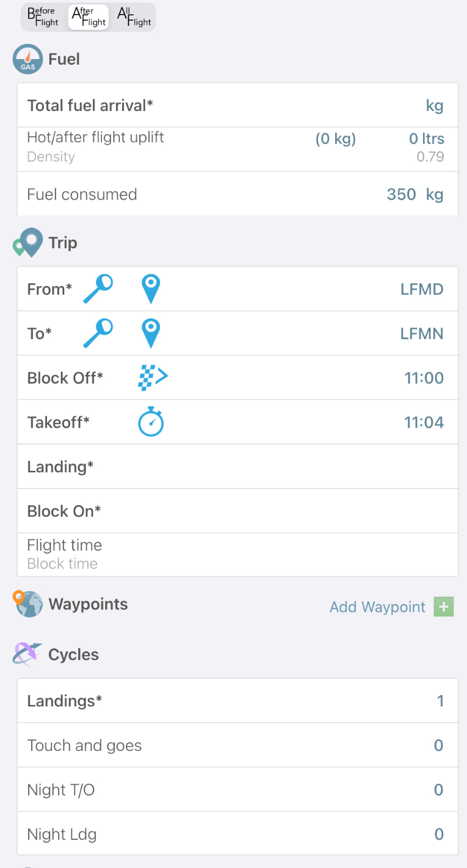Tap the checkered flag Block Off icon
467x868 pixels.
(x=152, y=378)
